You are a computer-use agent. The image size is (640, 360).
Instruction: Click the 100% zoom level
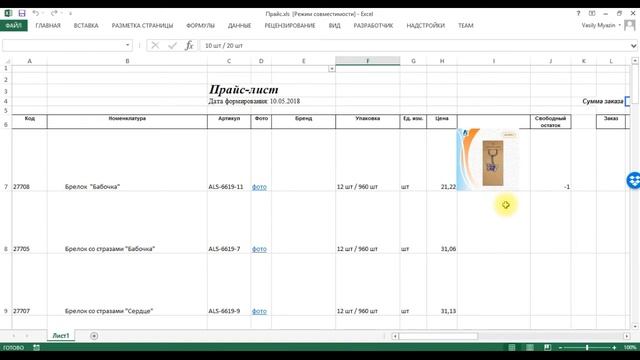pyautogui.click(x=630, y=348)
